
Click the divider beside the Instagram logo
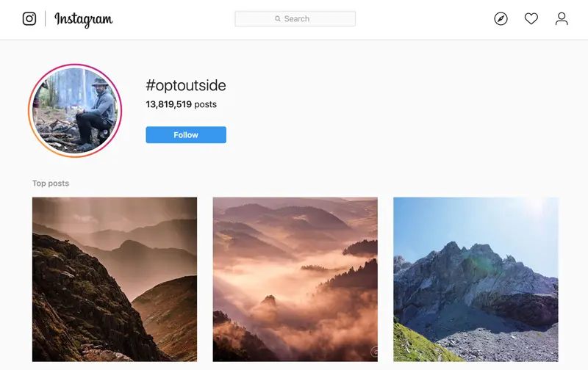click(x=46, y=19)
